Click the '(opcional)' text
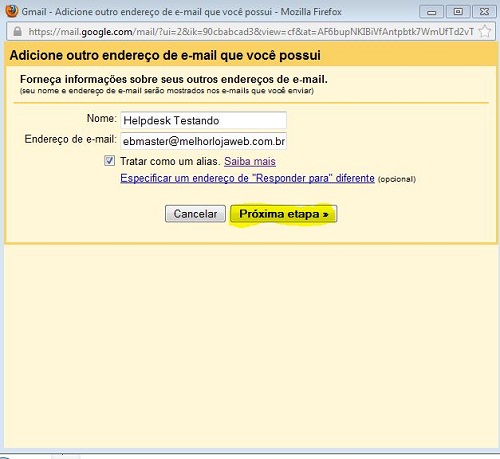 pyautogui.click(x=397, y=179)
